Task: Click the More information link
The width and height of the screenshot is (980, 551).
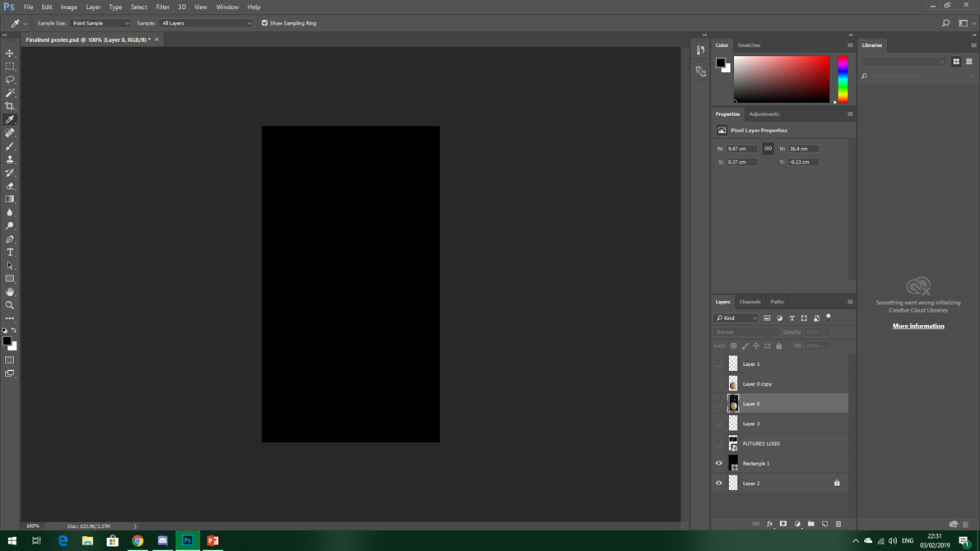Action: pos(918,326)
